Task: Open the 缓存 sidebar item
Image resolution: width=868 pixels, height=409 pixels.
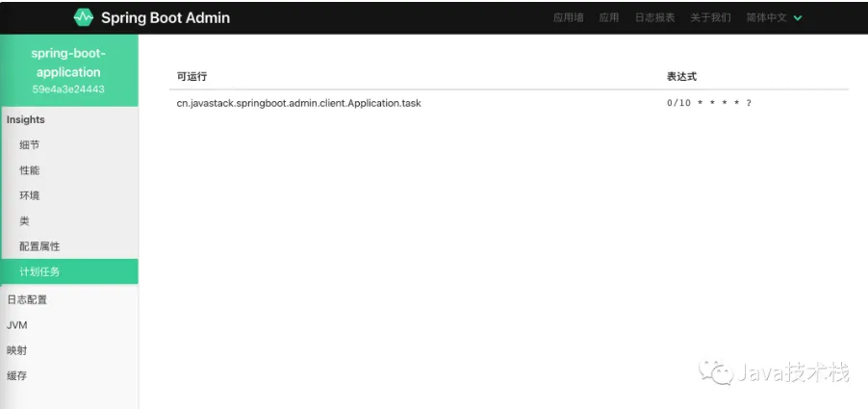Action: [x=69, y=376]
